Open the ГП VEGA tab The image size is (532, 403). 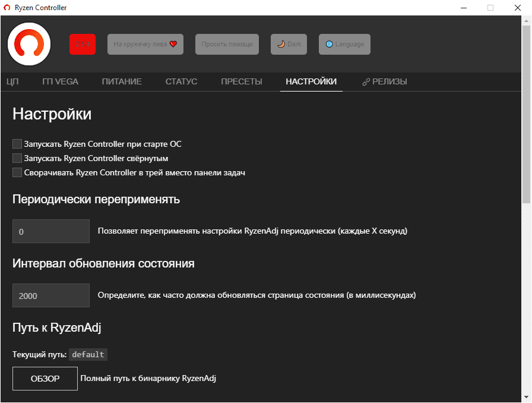[61, 81]
